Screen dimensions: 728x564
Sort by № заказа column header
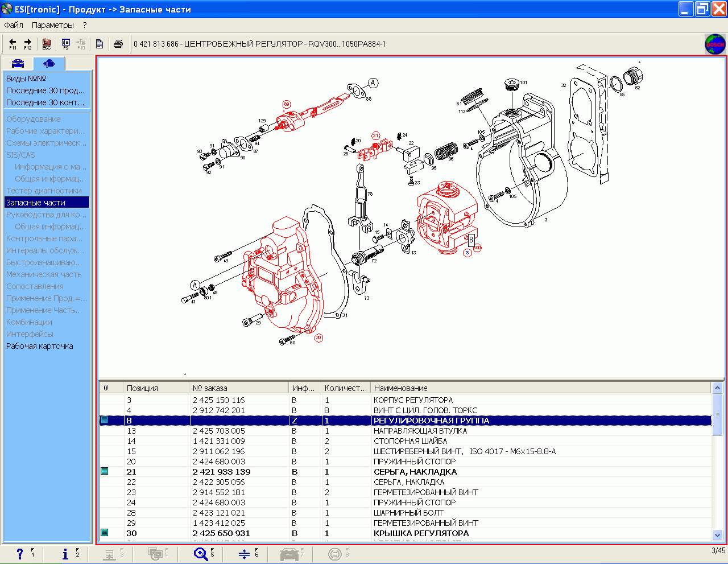point(239,388)
